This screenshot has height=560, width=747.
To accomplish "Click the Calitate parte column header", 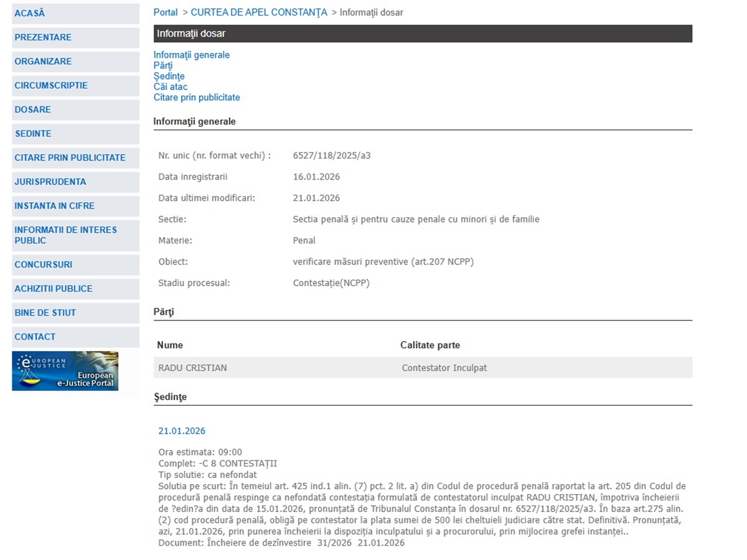I will tap(430, 345).
